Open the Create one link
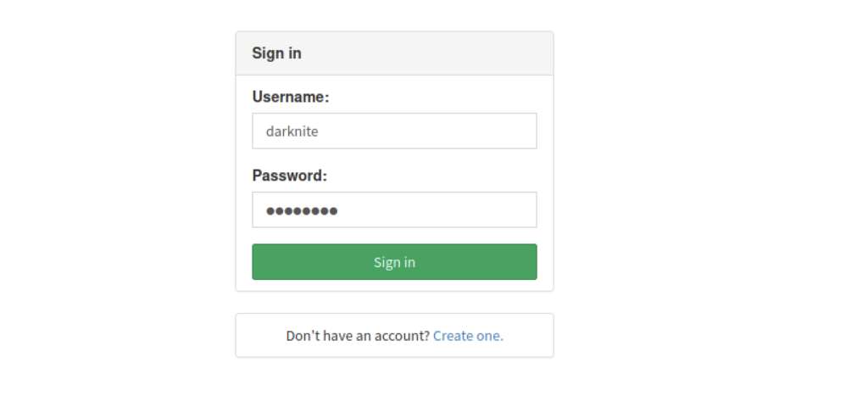The image size is (868, 413). tap(468, 336)
